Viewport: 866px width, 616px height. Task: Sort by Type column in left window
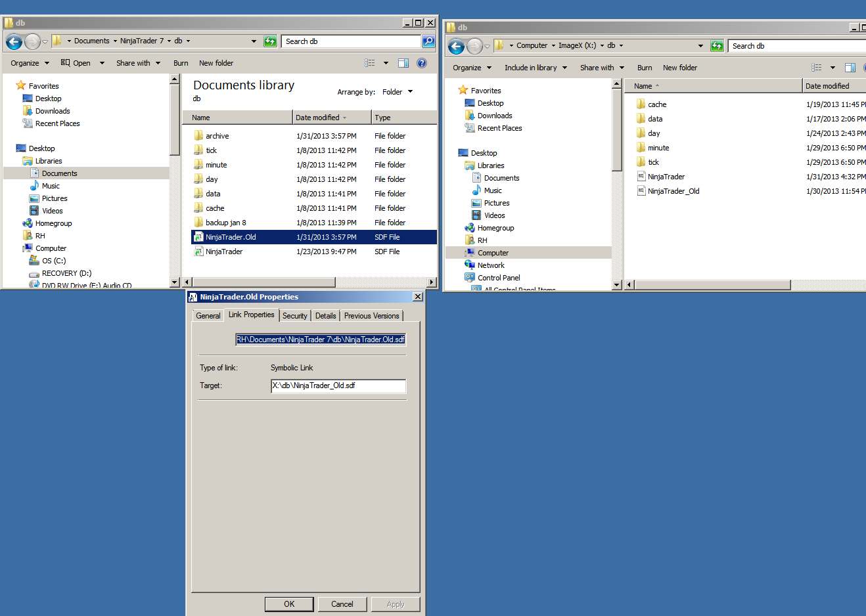[403, 118]
